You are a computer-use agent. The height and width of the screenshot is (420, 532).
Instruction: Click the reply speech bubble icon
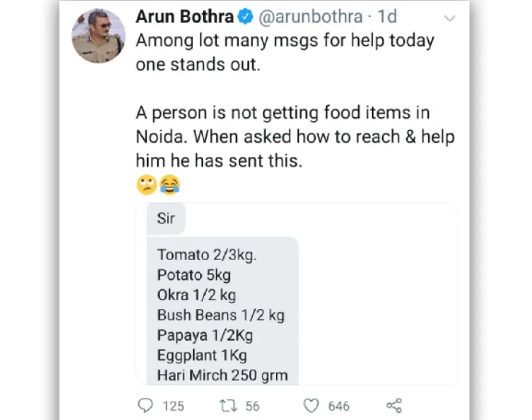(x=146, y=405)
